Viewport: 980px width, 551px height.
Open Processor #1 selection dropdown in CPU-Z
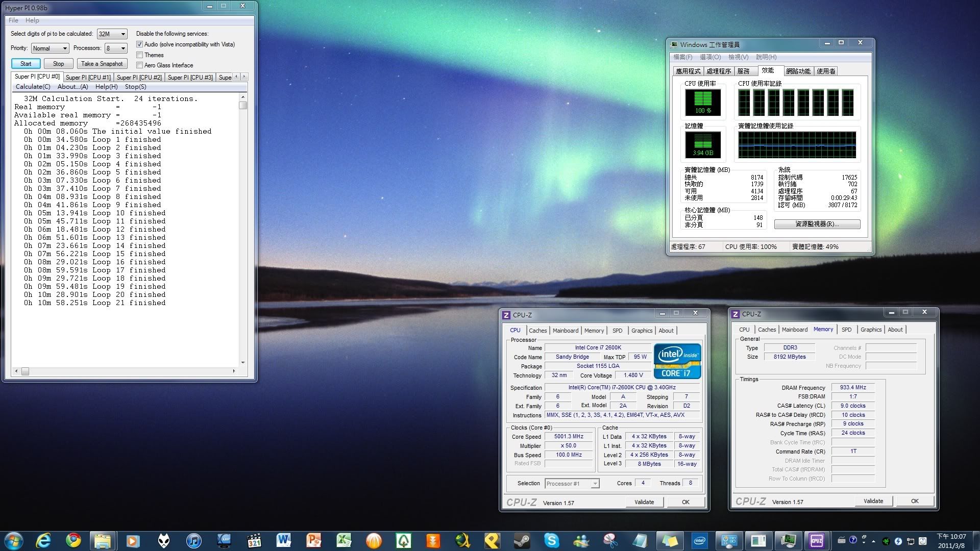coord(572,484)
